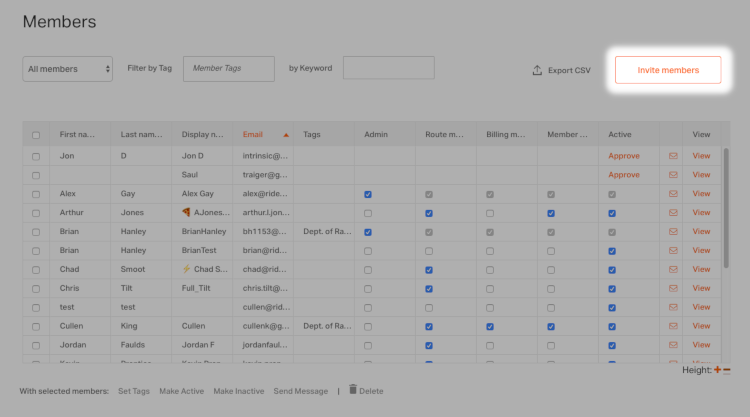Screen dimensions: 750x417
Task: Click Make Active for selected members
Action: [x=182, y=391]
